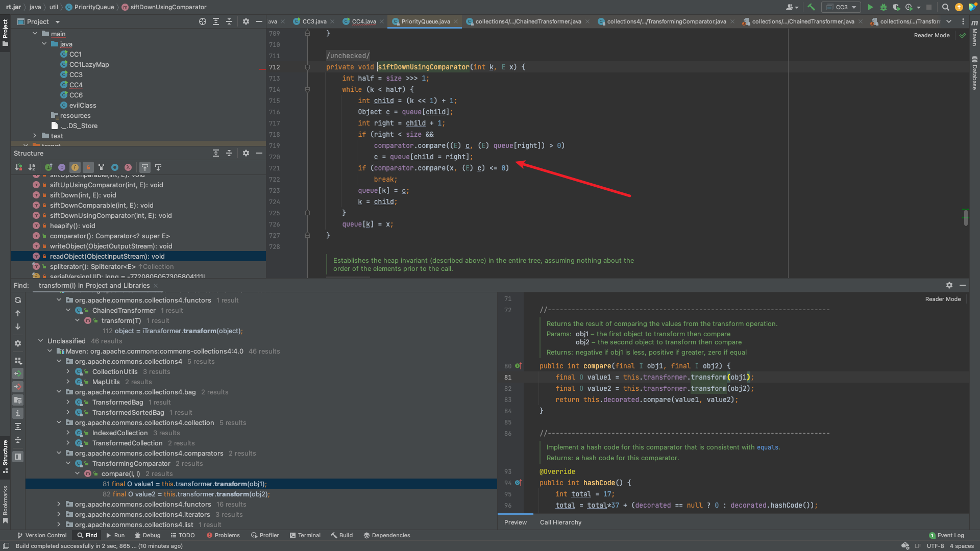Select heapify(): void in Structure list
This screenshot has width=980, height=551.
tap(72, 226)
